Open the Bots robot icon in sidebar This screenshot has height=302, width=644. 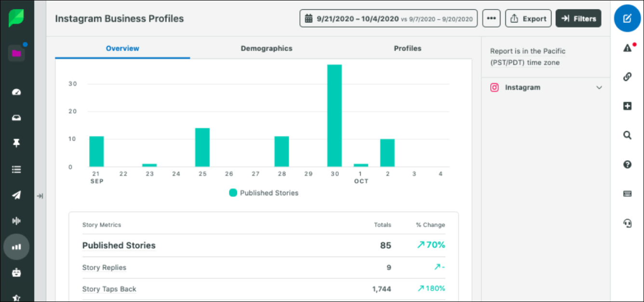(16, 273)
